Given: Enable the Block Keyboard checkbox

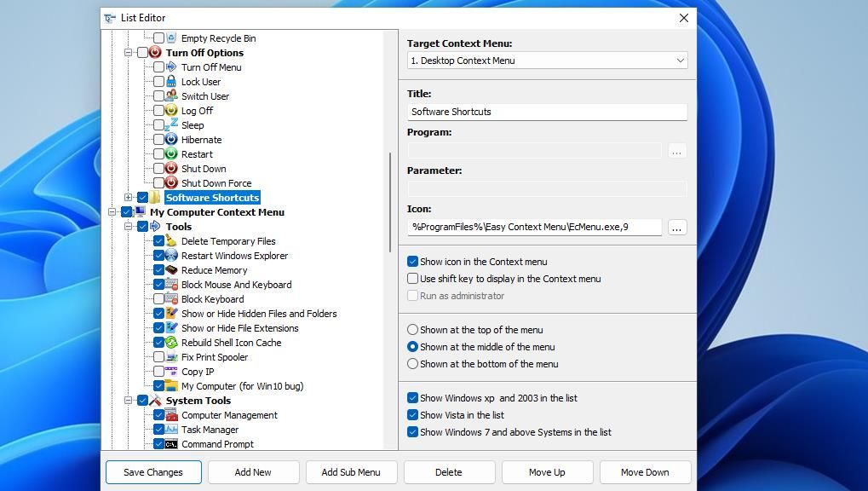Looking at the screenshot, I should coord(158,299).
